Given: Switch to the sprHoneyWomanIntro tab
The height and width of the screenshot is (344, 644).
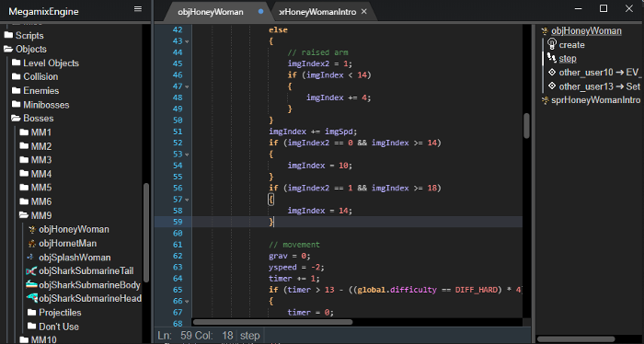Looking at the screenshot, I should pos(317,12).
